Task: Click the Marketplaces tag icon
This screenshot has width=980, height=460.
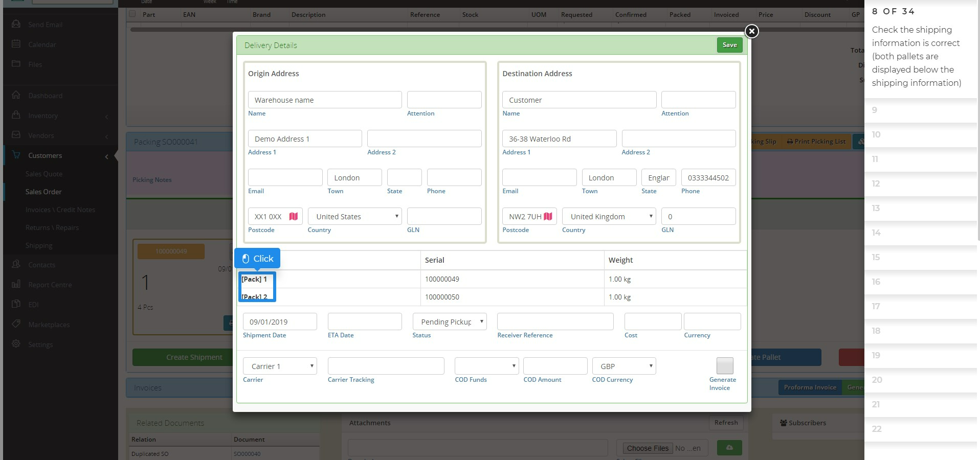Action: [x=16, y=324]
